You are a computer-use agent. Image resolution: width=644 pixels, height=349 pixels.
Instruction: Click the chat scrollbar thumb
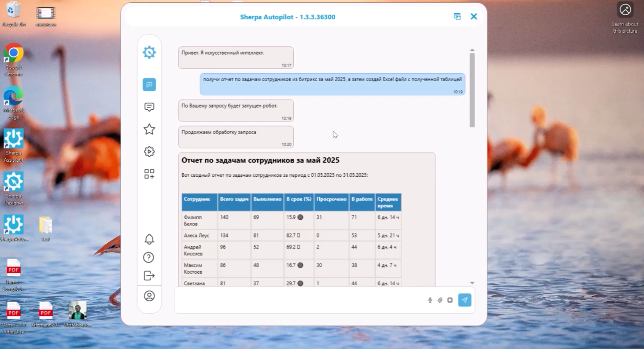click(472, 89)
